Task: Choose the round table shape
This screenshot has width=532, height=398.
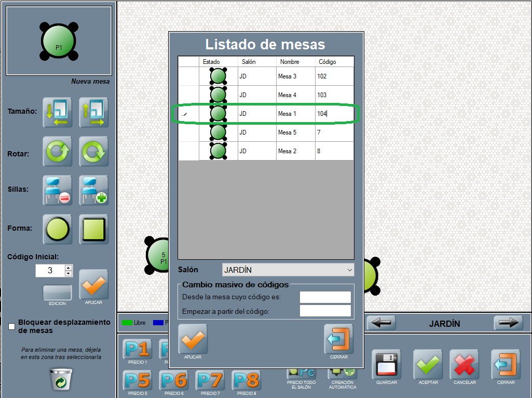Action: pos(57,229)
